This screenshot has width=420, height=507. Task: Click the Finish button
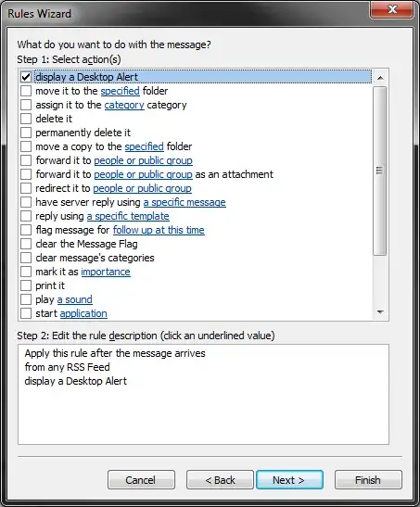(369, 480)
